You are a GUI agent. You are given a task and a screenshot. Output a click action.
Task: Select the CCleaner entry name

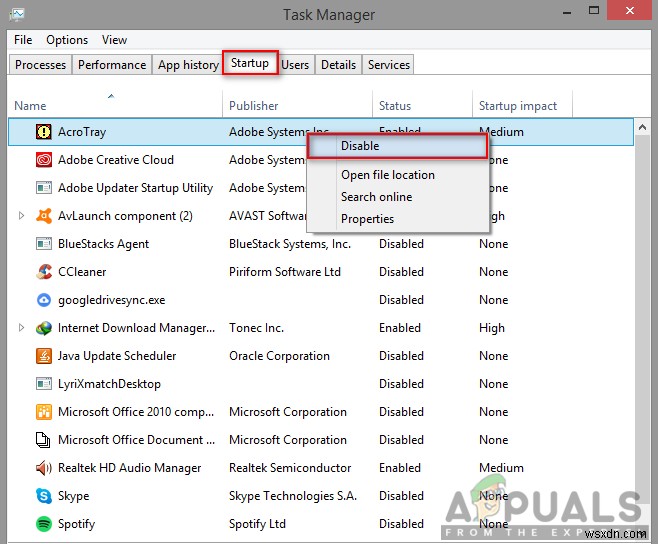(x=82, y=272)
